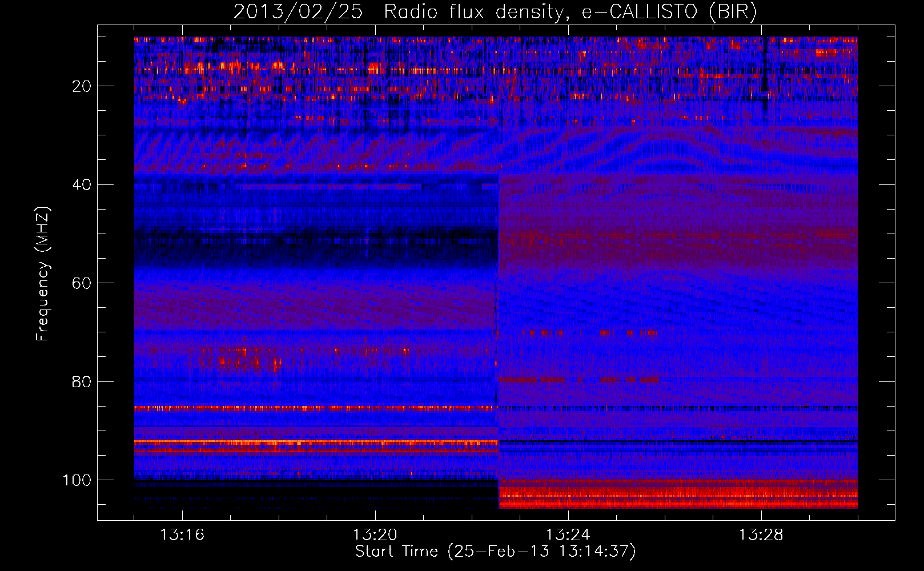The width and height of the screenshot is (924, 571).
Task: Click the 'Start Time (25-Feb-13 13:14:37)' label
Action: (x=495, y=552)
